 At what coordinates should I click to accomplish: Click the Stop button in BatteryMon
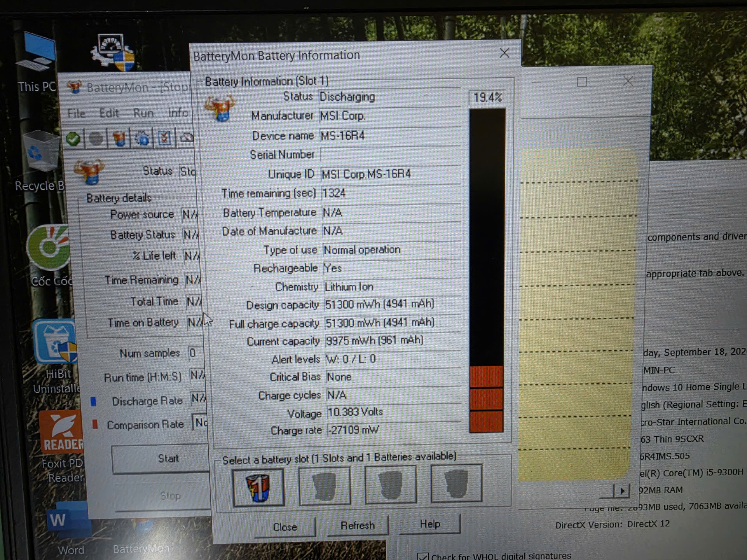[x=163, y=496]
